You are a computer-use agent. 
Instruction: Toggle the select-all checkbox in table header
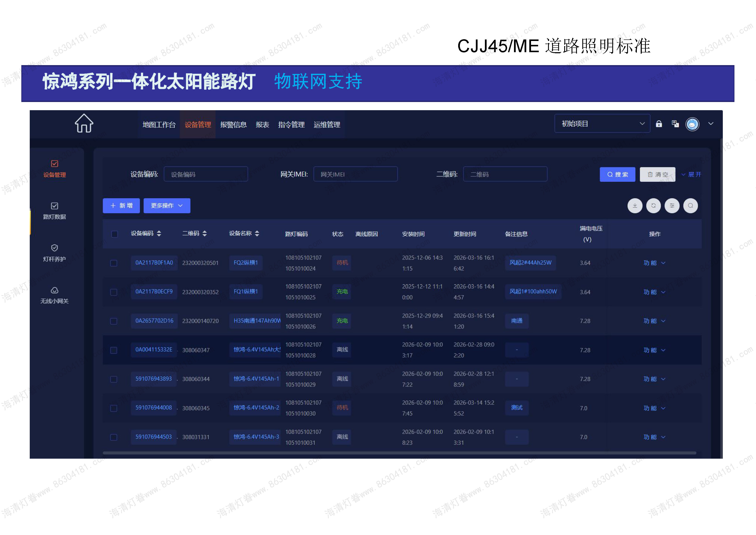(115, 234)
